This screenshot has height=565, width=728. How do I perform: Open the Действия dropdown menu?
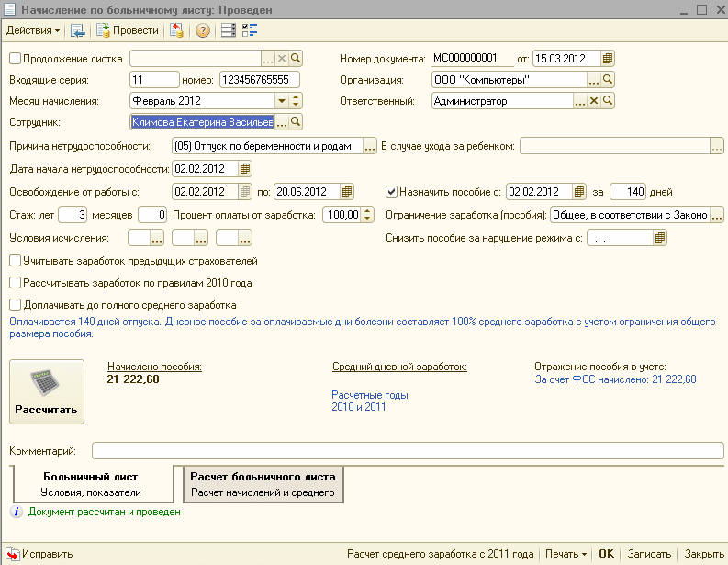(33, 30)
